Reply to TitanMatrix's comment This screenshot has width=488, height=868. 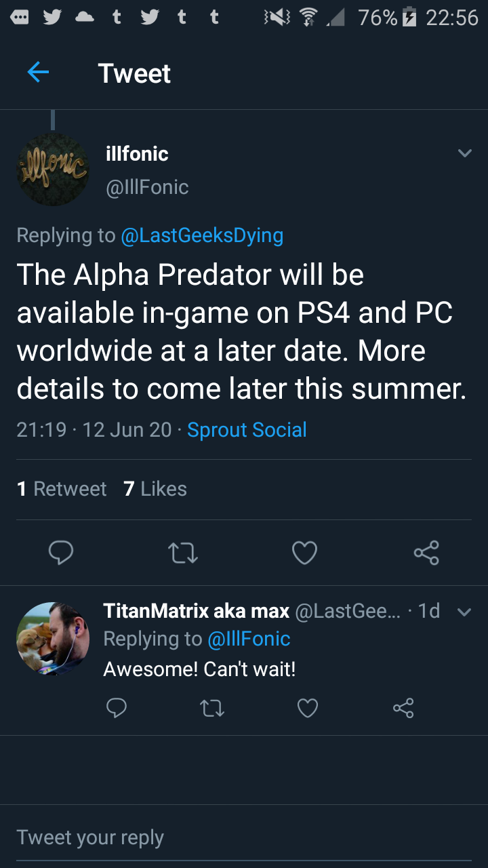tap(117, 708)
